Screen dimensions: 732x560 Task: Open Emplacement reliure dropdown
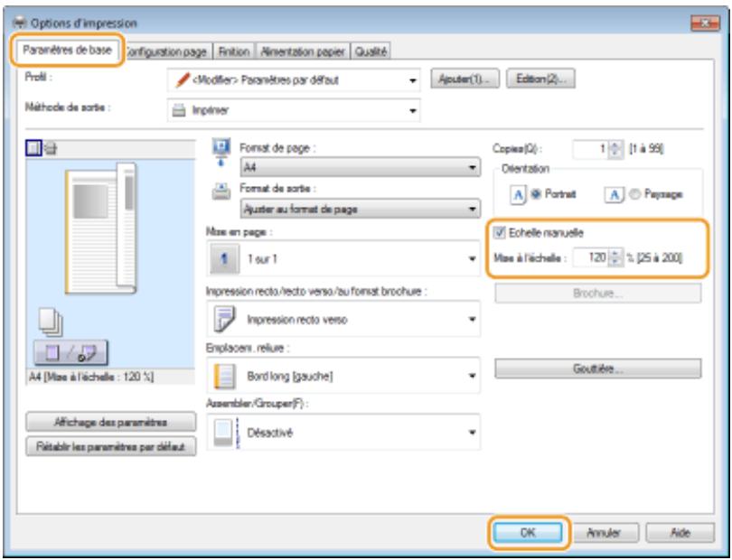(x=343, y=376)
